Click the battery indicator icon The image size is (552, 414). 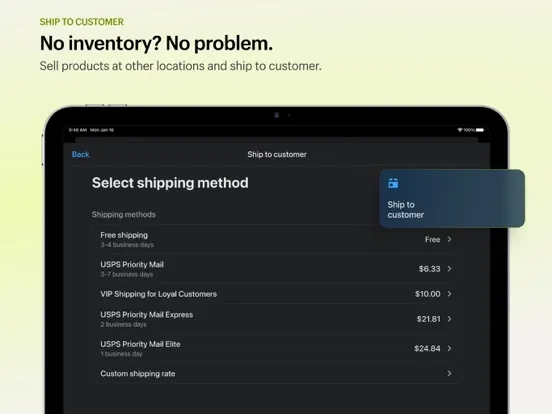click(480, 130)
